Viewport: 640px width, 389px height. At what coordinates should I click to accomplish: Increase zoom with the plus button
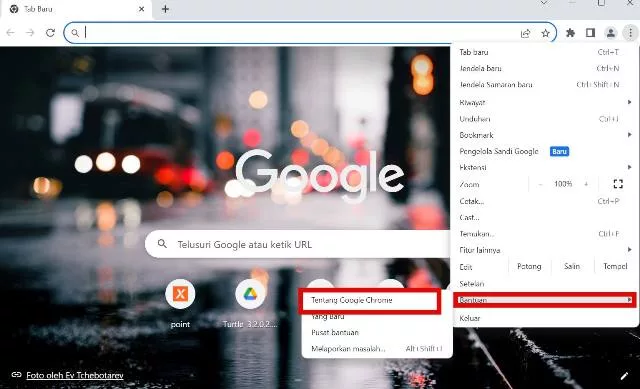point(586,184)
